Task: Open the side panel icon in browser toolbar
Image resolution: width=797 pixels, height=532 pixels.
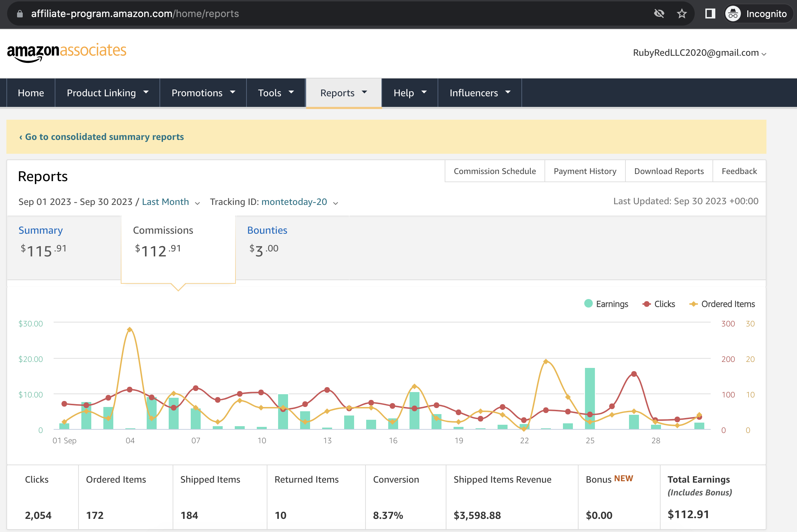Action: (x=710, y=14)
